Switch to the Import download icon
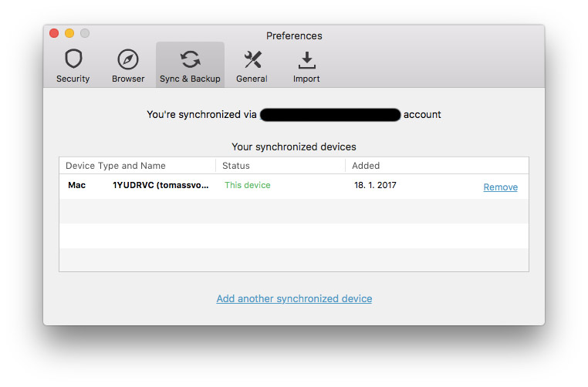Screen dimensions: 588x387 click(x=306, y=60)
